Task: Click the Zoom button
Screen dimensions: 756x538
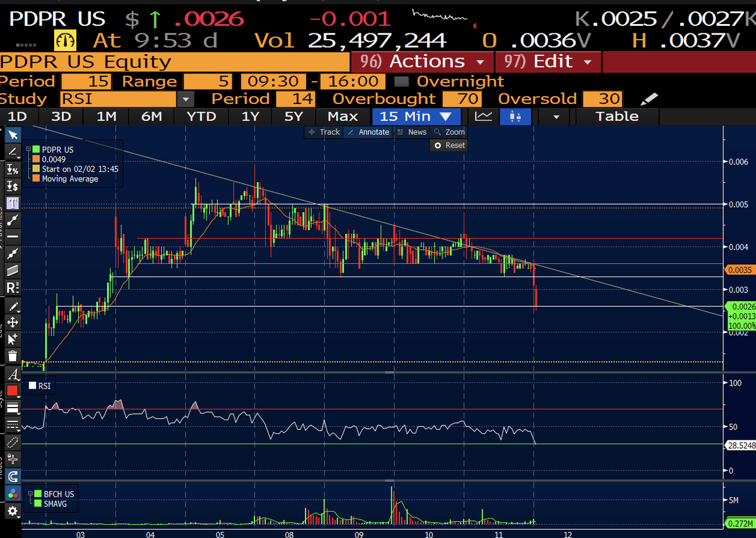Action: [449, 132]
